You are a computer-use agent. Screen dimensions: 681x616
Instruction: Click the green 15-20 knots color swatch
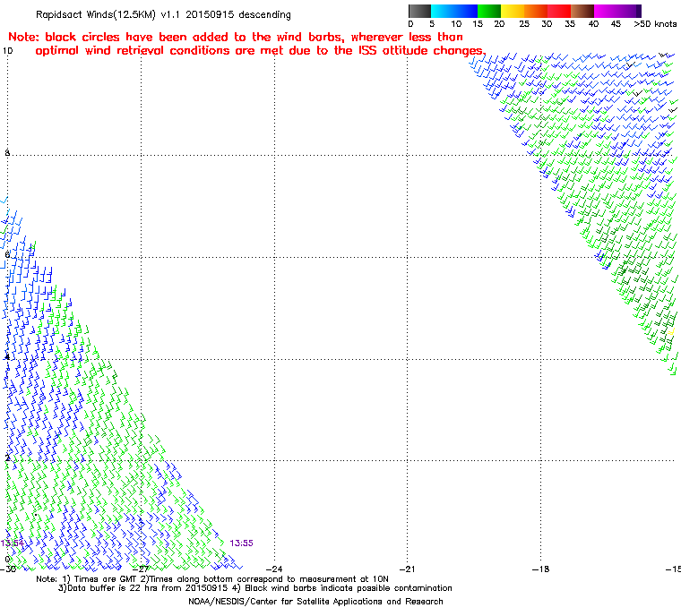[x=489, y=11]
